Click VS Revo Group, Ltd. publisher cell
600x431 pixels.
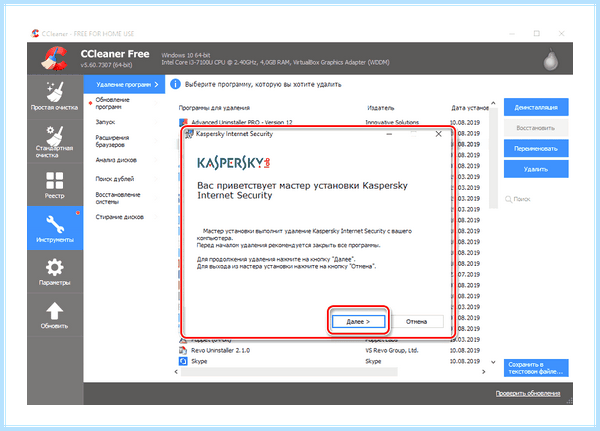coord(391,350)
